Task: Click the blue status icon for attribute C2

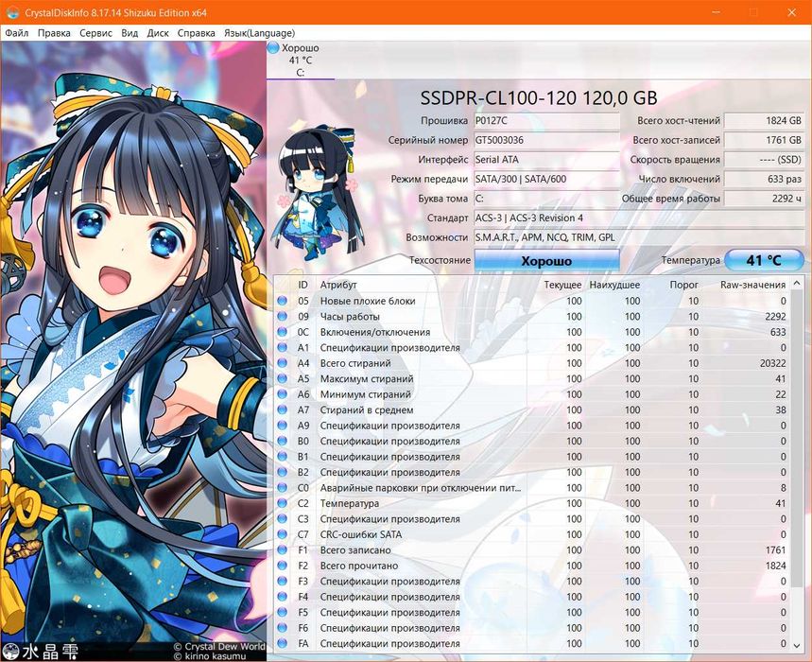Action: 283,503
